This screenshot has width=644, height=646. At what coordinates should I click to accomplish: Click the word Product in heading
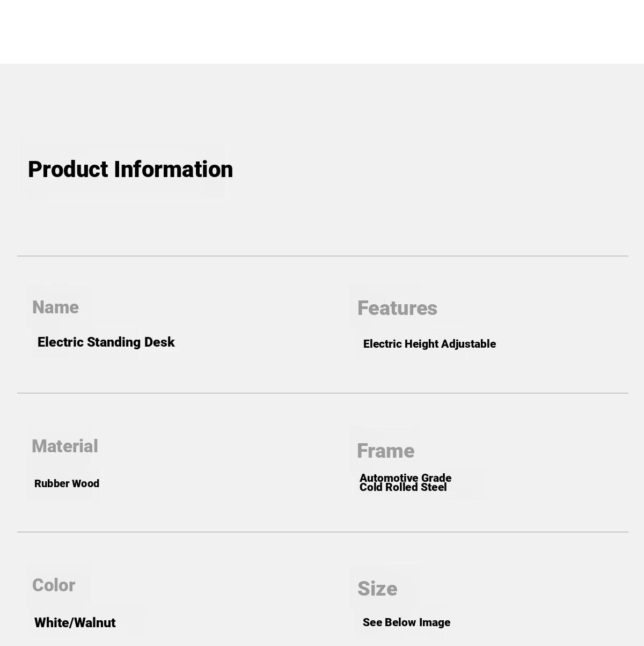(68, 170)
